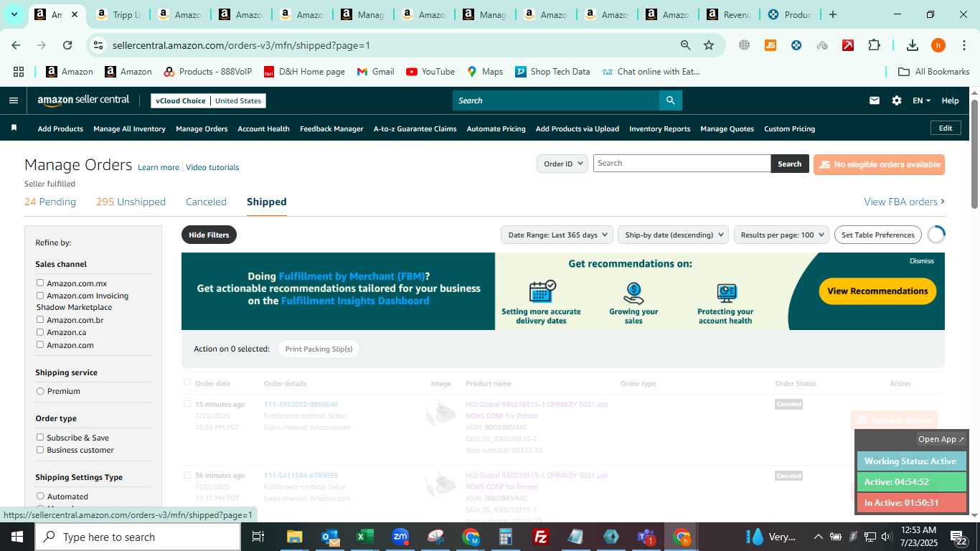This screenshot has height=551, width=980.
Task: Click the red Adobe Acrobat extension icon
Action: 848,45
